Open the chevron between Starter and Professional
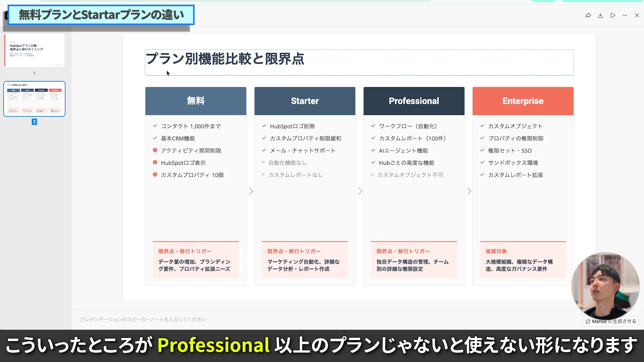The height and width of the screenshot is (362, 644). pos(360,191)
